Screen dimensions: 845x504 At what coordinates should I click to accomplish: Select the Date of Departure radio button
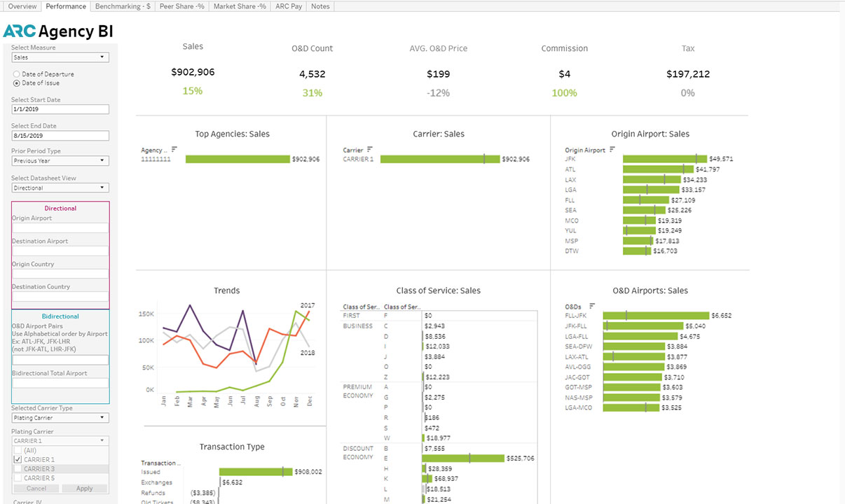coord(17,74)
